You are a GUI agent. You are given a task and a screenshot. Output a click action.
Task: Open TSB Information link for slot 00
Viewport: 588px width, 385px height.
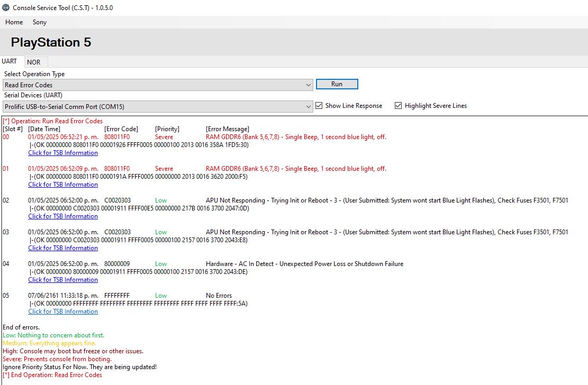point(63,153)
